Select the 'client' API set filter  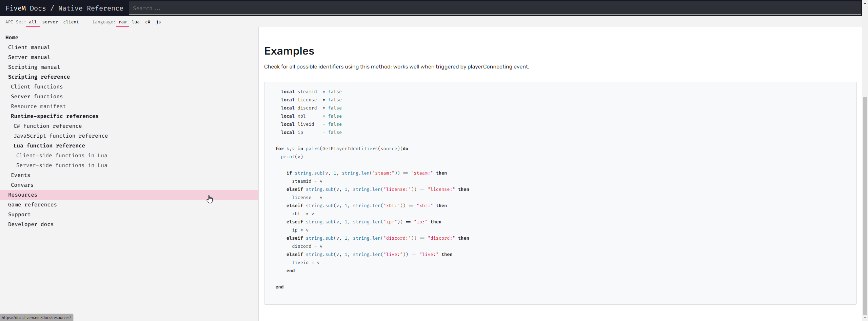[x=71, y=22]
